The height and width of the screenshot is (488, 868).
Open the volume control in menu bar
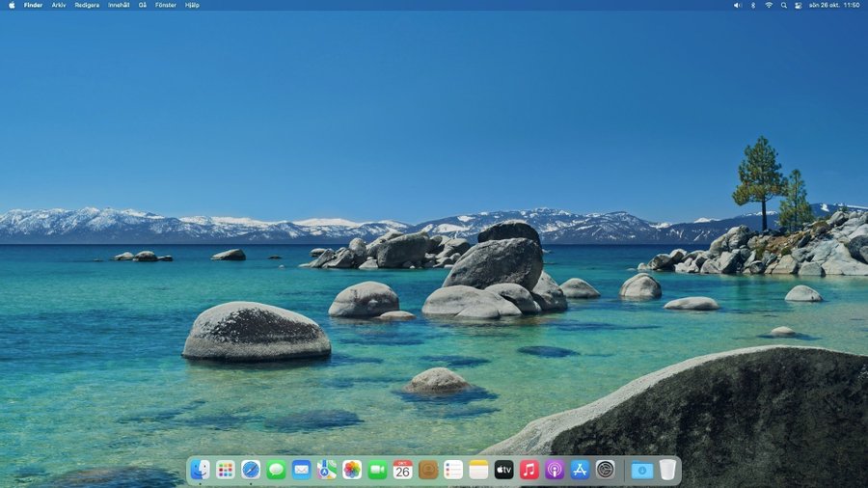tap(737, 5)
